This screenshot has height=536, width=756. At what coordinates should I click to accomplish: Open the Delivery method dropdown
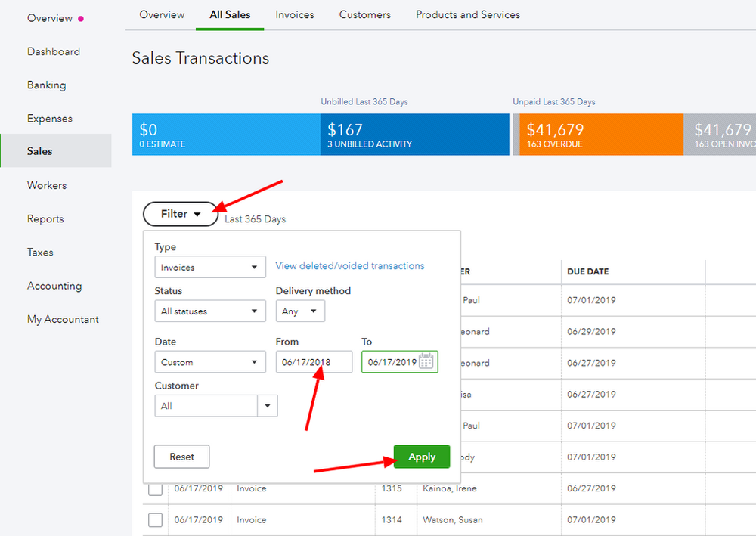(300, 311)
